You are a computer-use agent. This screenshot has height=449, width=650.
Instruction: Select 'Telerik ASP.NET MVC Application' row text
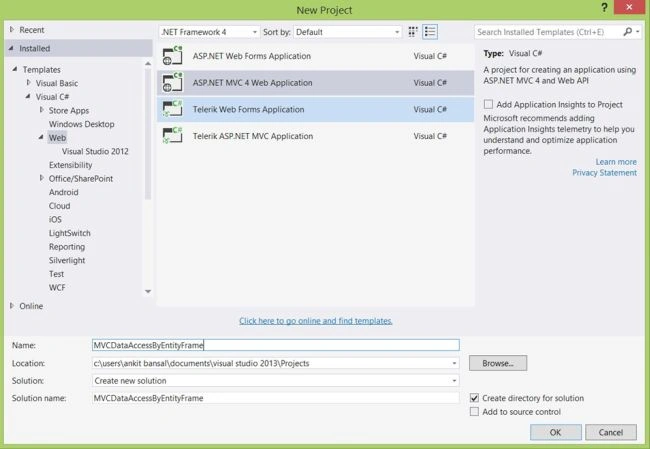click(253, 136)
